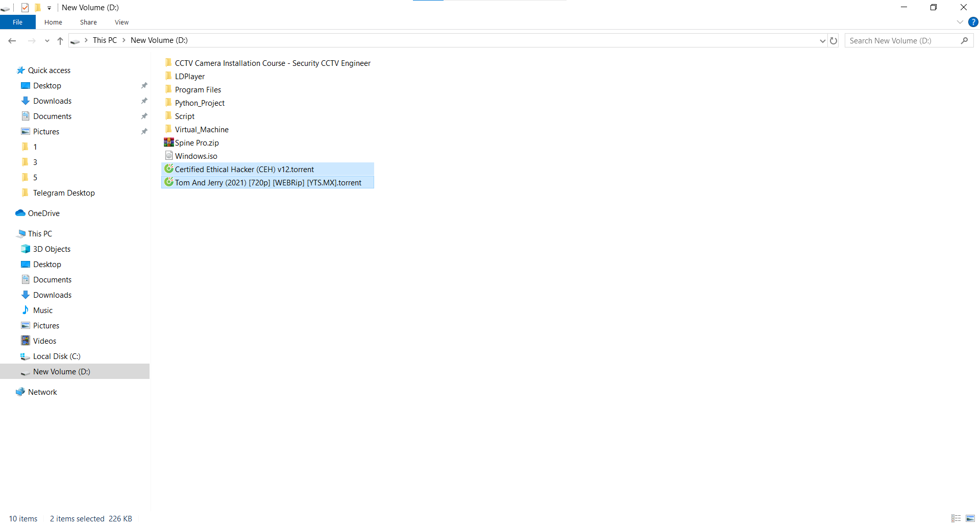980x526 pixels.
Task: Open Pictures under This PC
Action: coord(46,326)
